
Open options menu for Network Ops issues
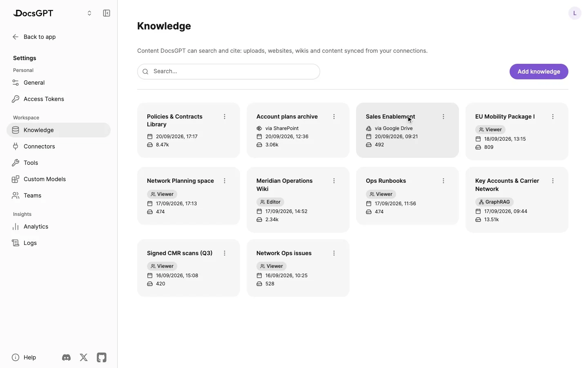334,253
